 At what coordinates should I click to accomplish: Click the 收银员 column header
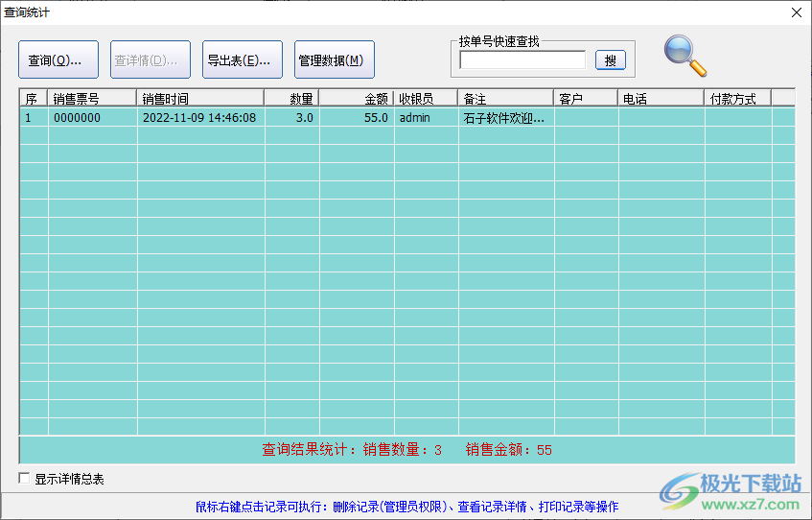[426, 99]
